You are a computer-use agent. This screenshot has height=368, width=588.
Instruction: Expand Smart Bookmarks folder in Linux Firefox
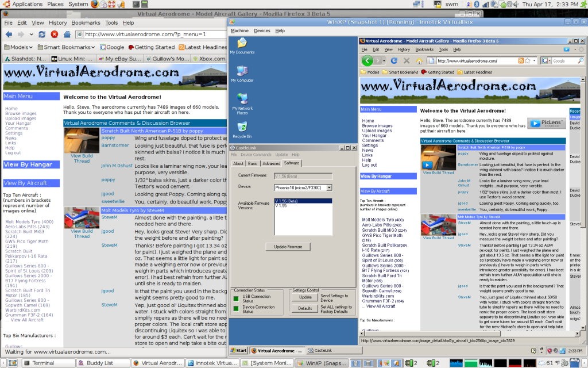click(x=65, y=47)
